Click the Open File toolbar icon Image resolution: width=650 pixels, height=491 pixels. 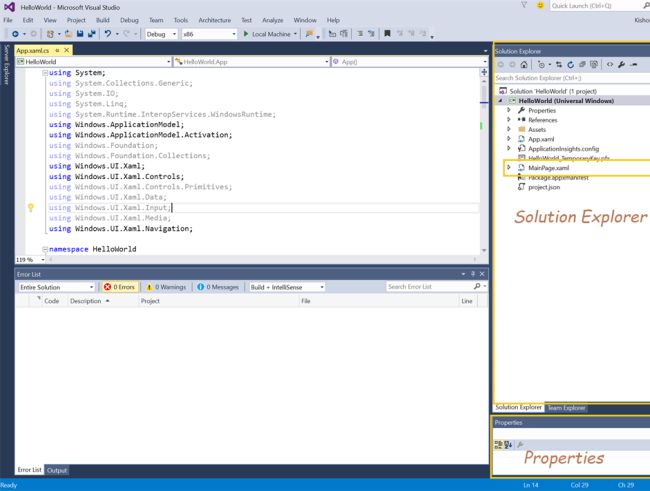coord(68,34)
